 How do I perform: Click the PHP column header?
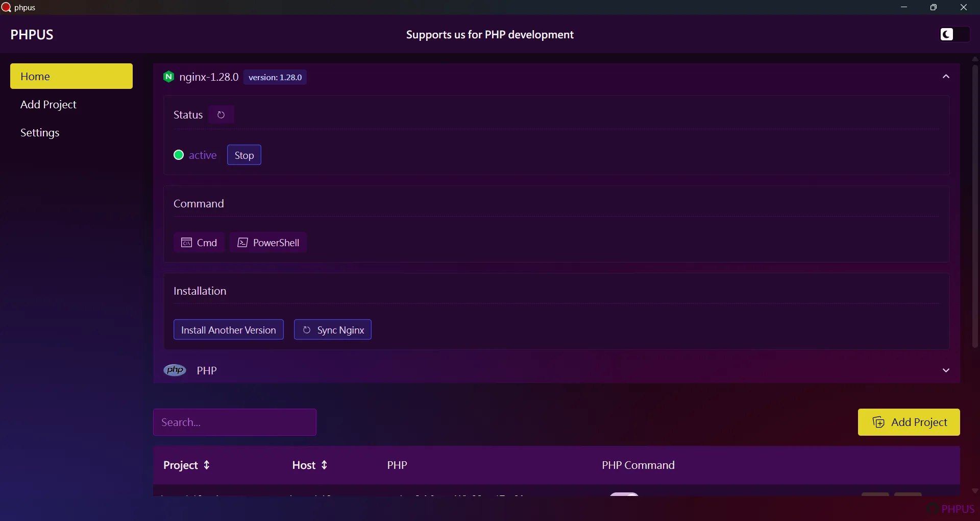click(397, 465)
